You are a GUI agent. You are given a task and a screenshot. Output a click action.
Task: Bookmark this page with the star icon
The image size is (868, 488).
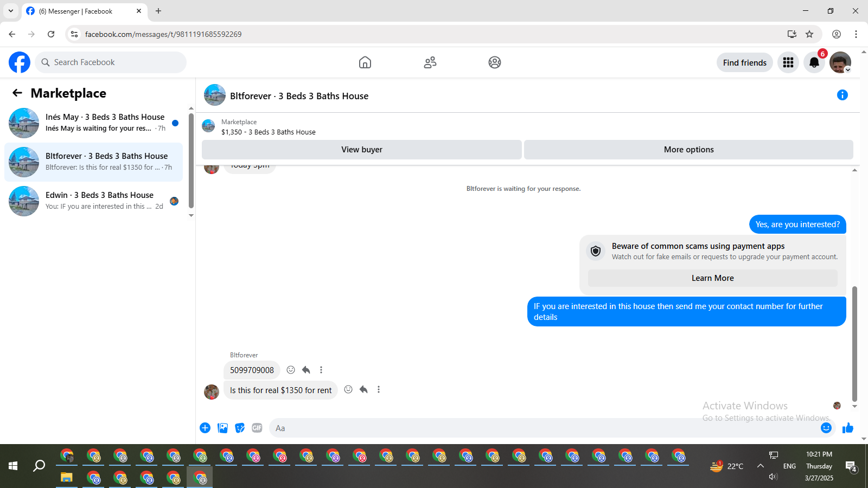pos(809,34)
